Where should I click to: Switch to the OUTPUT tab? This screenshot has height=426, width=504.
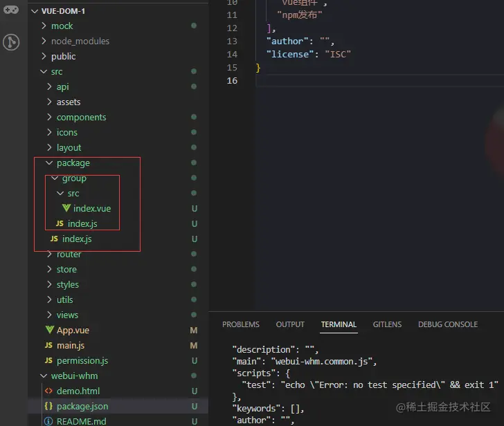tap(290, 324)
